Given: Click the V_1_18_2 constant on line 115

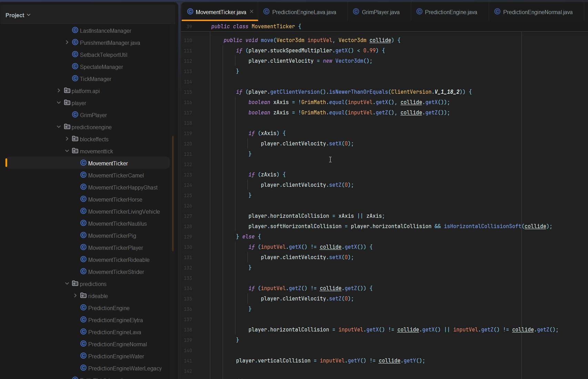Looking at the screenshot, I should point(447,92).
